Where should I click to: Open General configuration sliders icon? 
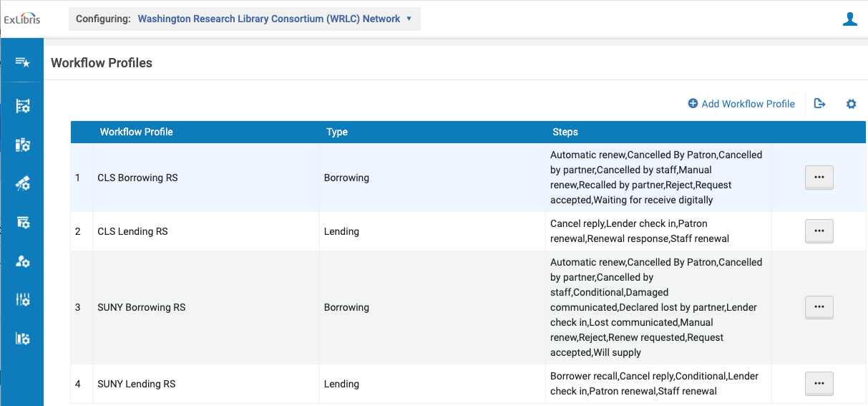click(22, 299)
